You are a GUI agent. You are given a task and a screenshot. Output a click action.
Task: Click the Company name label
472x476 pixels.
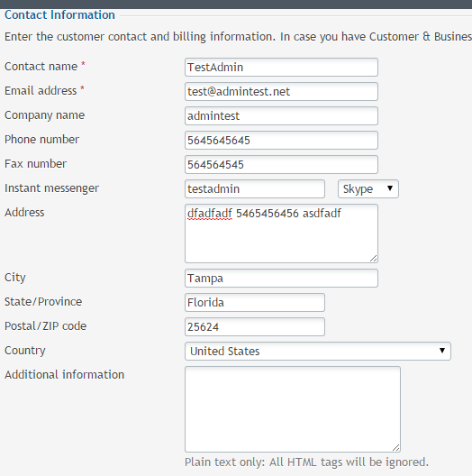click(45, 115)
